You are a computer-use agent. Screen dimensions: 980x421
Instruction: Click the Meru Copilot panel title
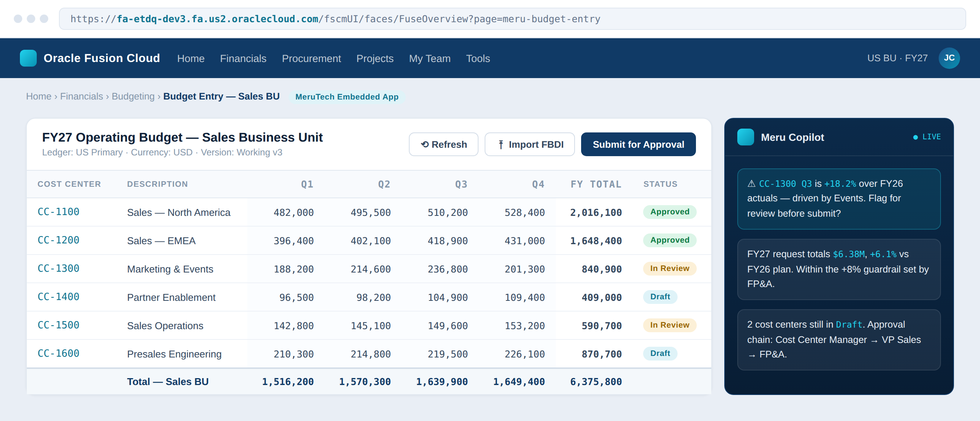(x=792, y=137)
